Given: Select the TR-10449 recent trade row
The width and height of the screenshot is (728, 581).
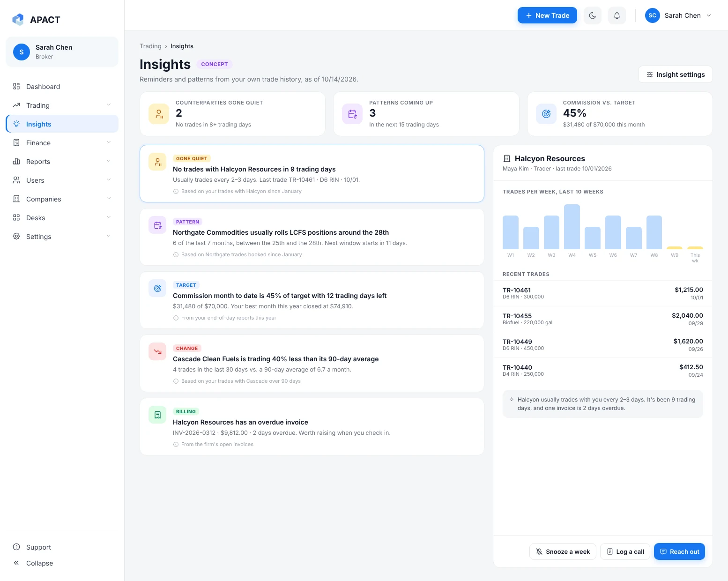Looking at the screenshot, I should click(x=603, y=345).
